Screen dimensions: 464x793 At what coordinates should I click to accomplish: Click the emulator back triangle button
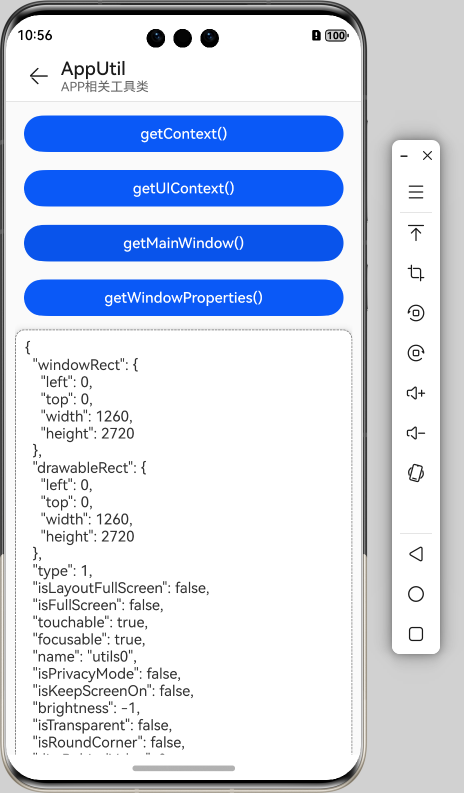pyautogui.click(x=416, y=554)
